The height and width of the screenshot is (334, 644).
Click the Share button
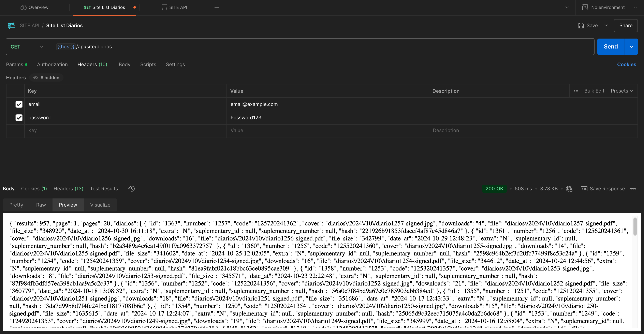626,26
